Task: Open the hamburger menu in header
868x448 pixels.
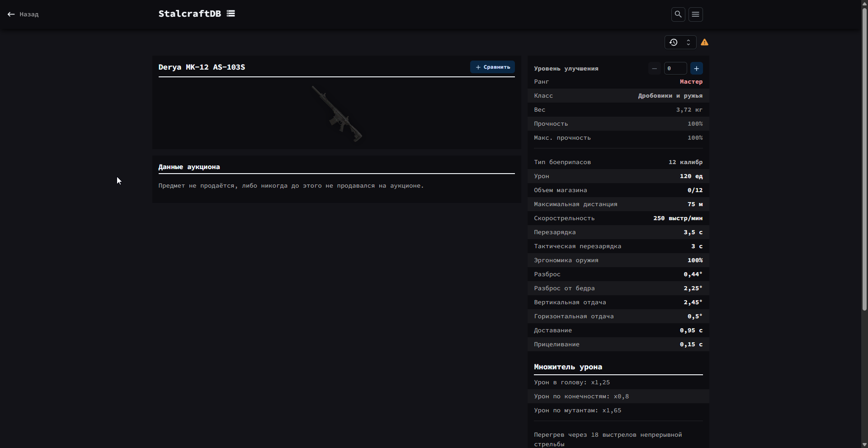Action: pos(696,14)
